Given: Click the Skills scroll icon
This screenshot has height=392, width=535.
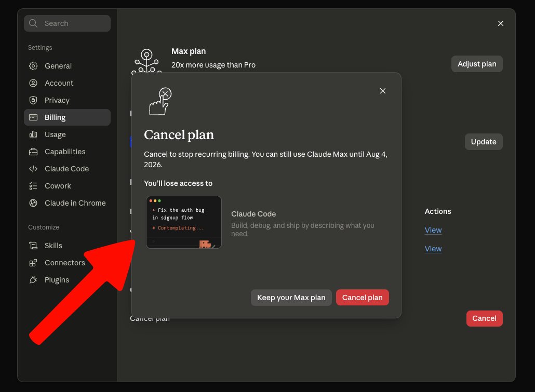Looking at the screenshot, I should click(x=33, y=245).
